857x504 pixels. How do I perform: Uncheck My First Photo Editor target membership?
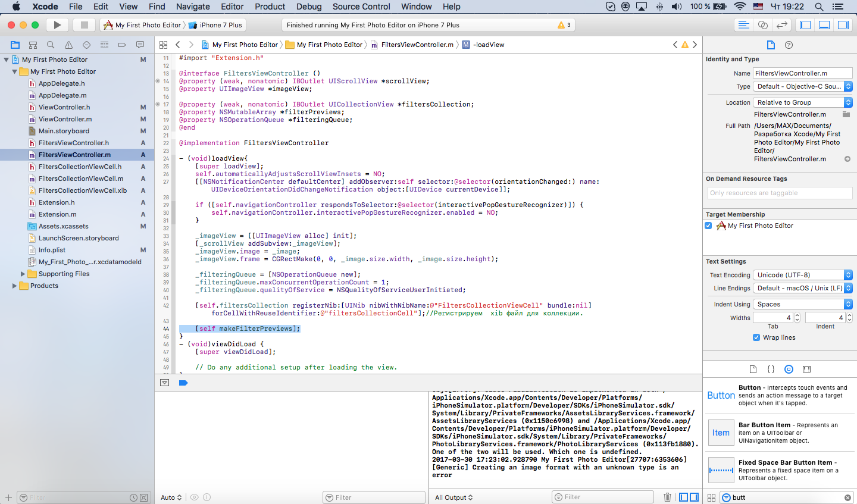pyautogui.click(x=708, y=226)
